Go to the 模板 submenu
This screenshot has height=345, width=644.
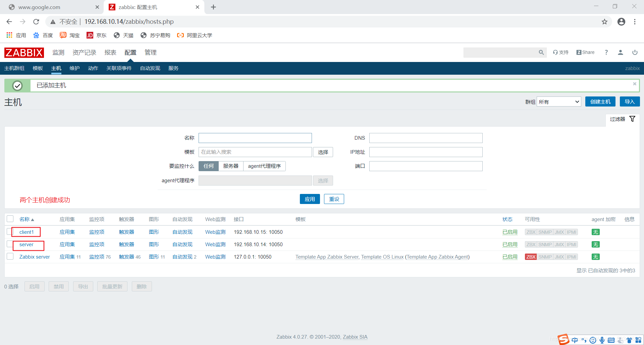(x=38, y=68)
